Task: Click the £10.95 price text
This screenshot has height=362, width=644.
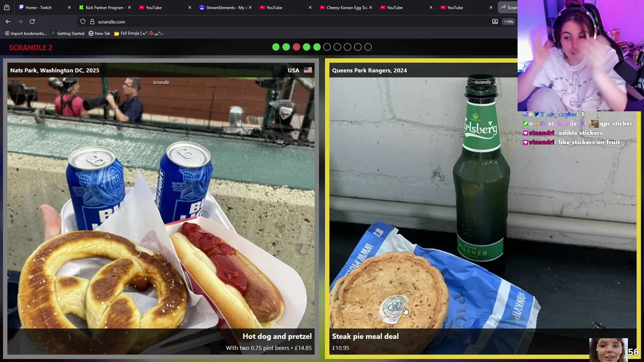Action: tap(341, 348)
